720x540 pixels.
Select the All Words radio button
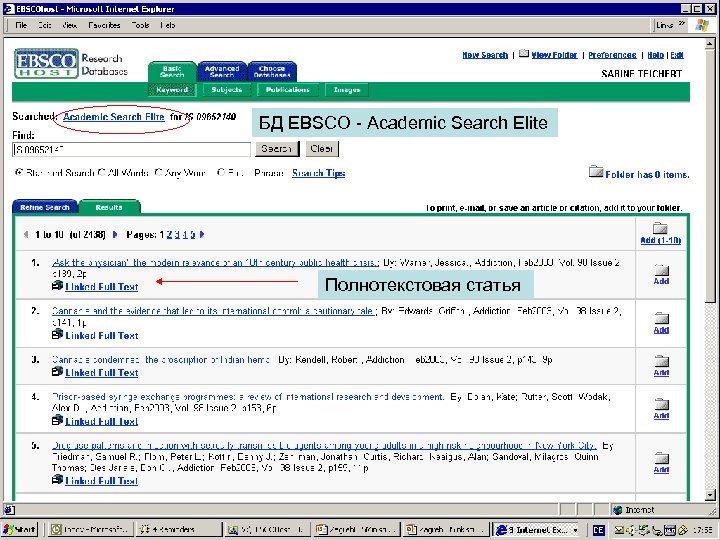tap(101, 173)
